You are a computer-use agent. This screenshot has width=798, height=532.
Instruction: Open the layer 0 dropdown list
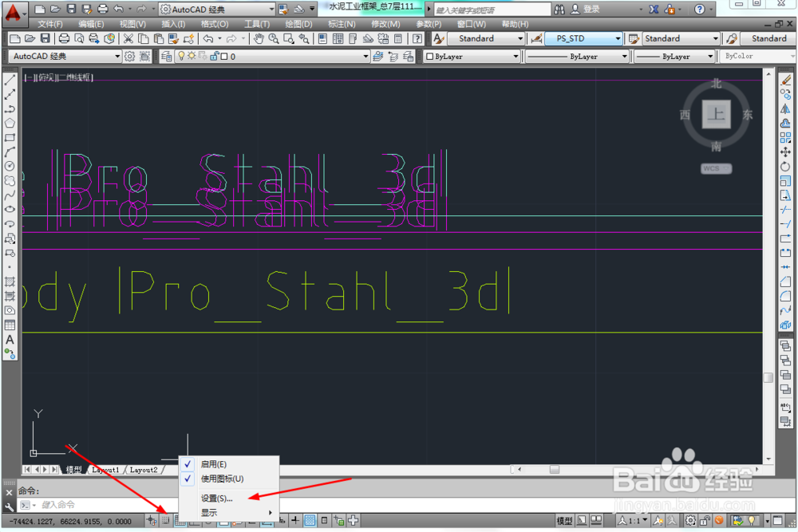click(x=366, y=57)
